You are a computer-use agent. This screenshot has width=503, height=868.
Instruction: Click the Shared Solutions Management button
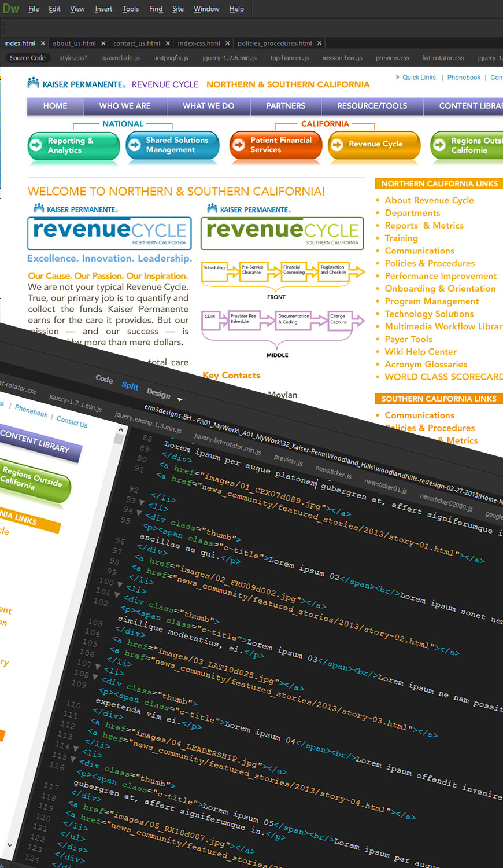pyautogui.click(x=172, y=145)
